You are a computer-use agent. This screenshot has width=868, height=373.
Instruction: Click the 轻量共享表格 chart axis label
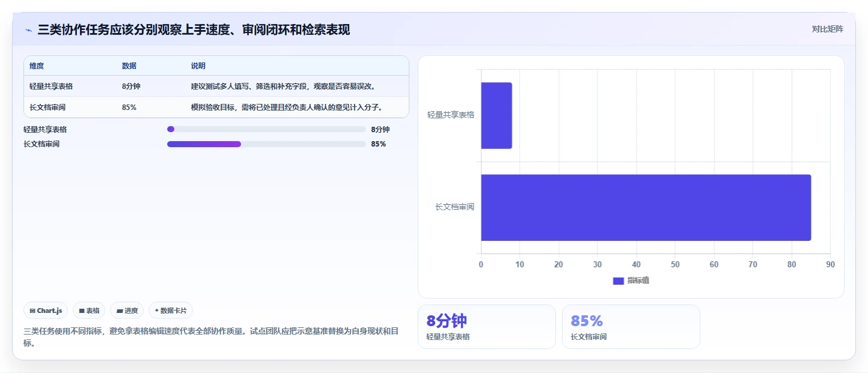coord(451,115)
